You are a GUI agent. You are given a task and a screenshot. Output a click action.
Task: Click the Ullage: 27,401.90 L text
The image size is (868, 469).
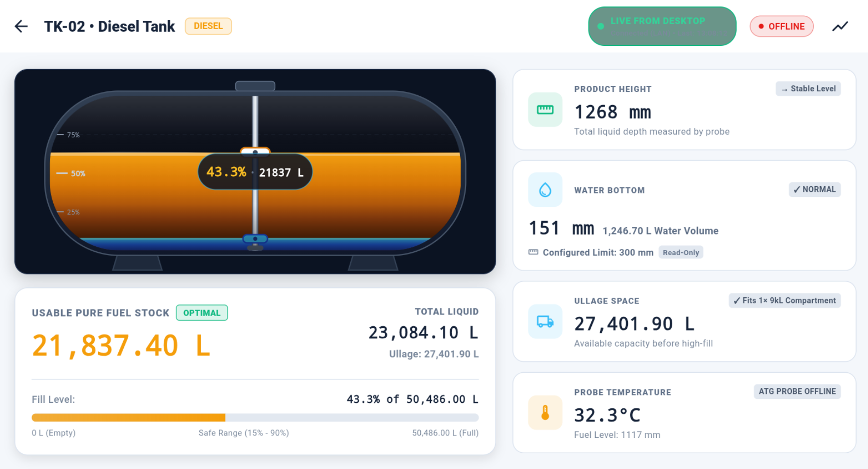pyautogui.click(x=434, y=354)
